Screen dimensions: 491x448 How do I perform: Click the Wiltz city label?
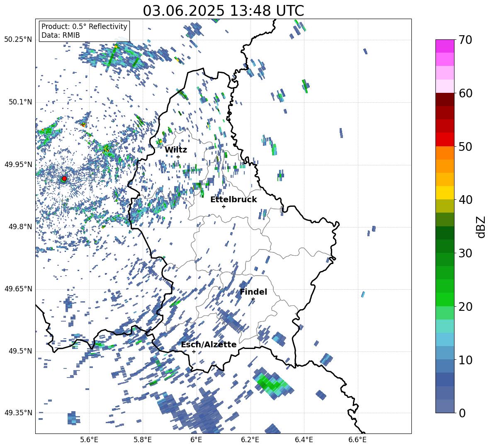coord(176,150)
